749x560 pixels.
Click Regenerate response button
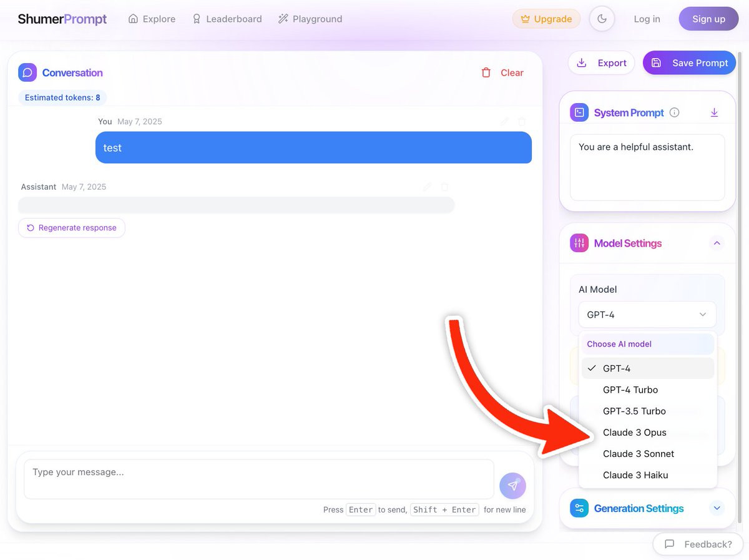tap(72, 228)
